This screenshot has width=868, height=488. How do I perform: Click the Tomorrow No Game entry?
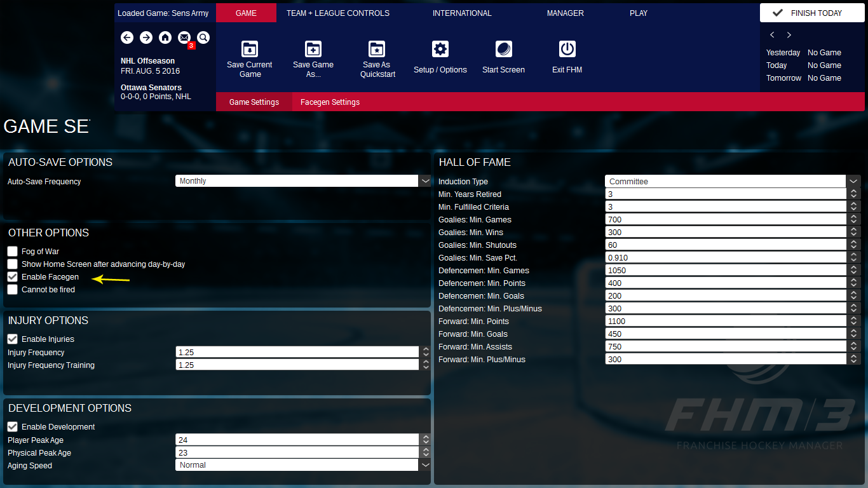[x=804, y=78]
